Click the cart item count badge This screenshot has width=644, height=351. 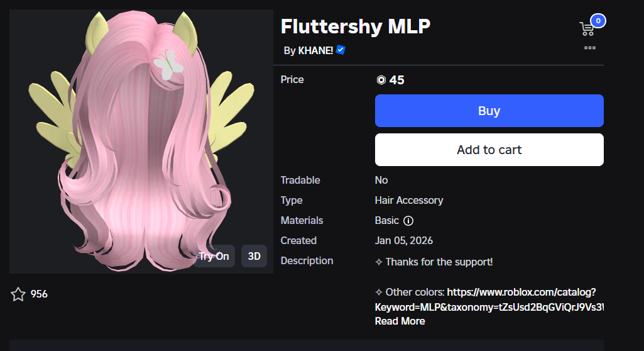tap(598, 21)
